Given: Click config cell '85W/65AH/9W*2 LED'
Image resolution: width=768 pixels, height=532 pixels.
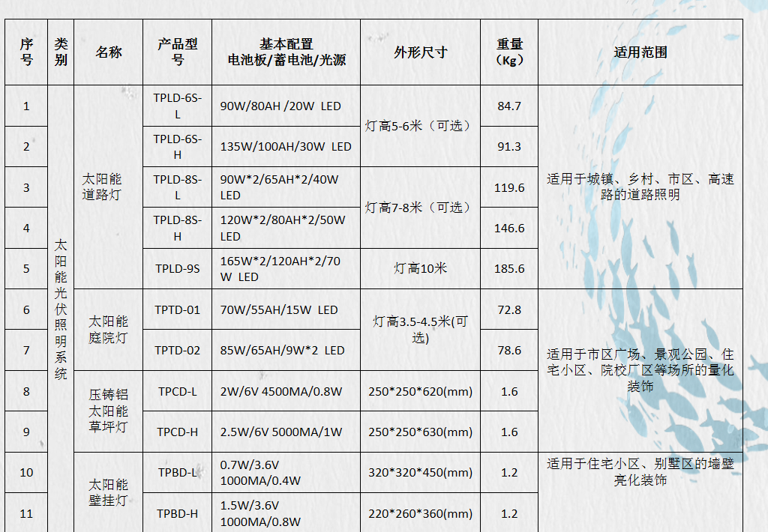Looking at the screenshot, I should pos(286,350).
